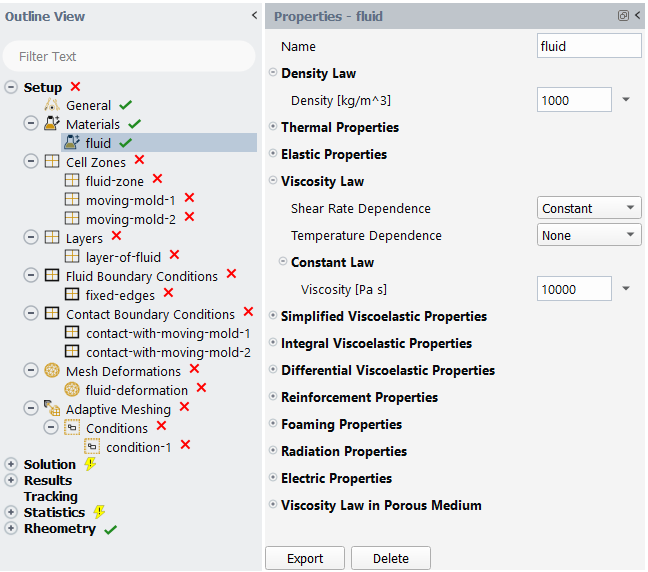Open the Temperature Dependence dropdown
The image size is (648, 572).
point(589,236)
